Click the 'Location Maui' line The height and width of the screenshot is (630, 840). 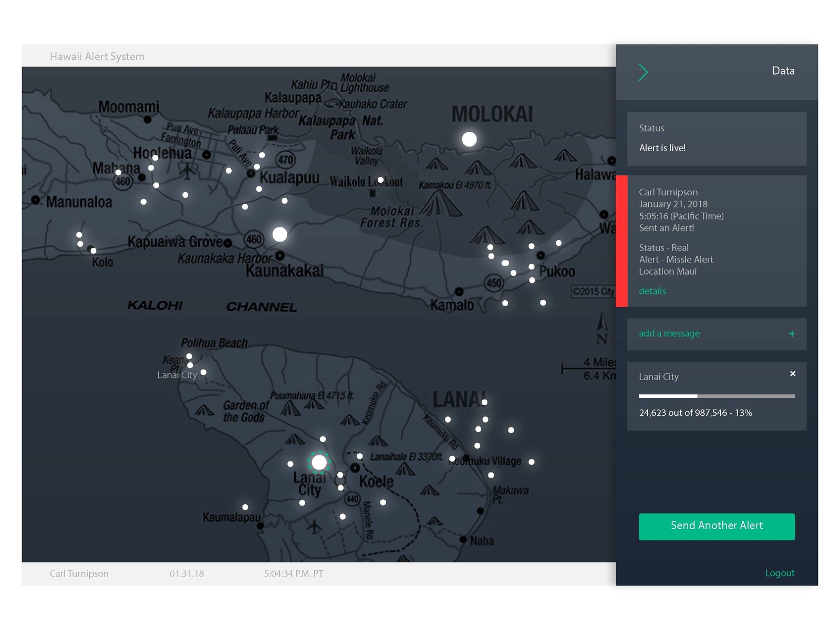click(x=668, y=271)
